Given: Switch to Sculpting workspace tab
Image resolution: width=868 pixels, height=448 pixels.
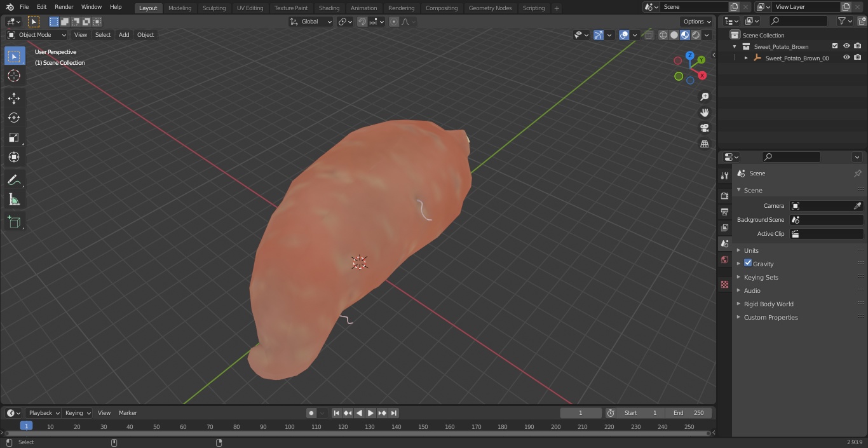Looking at the screenshot, I should click(214, 8).
